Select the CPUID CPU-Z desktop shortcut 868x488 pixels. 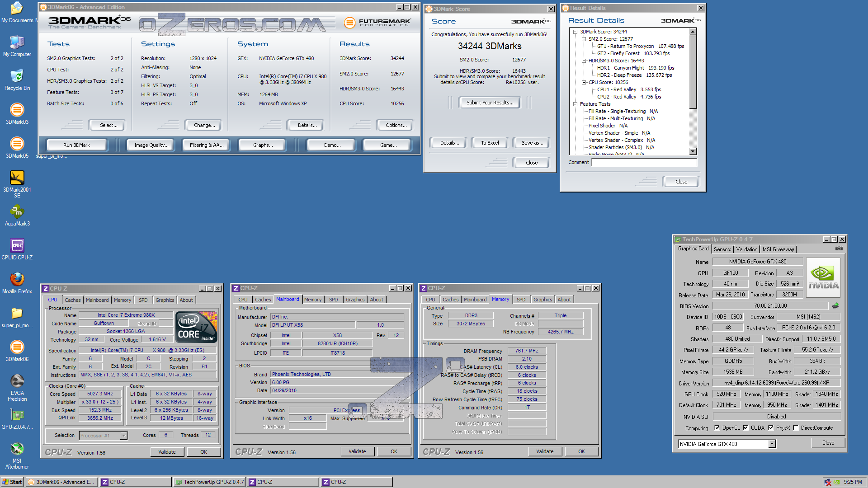click(17, 249)
